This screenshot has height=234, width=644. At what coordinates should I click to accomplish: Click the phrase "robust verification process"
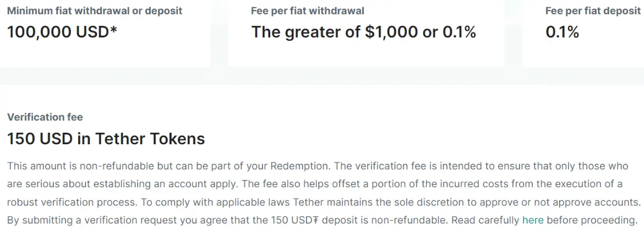(x=68, y=202)
